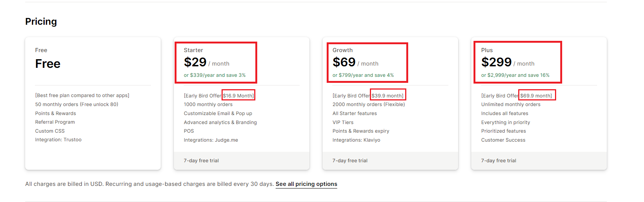Select the Free plan title
644x202 pixels.
pos(48,64)
